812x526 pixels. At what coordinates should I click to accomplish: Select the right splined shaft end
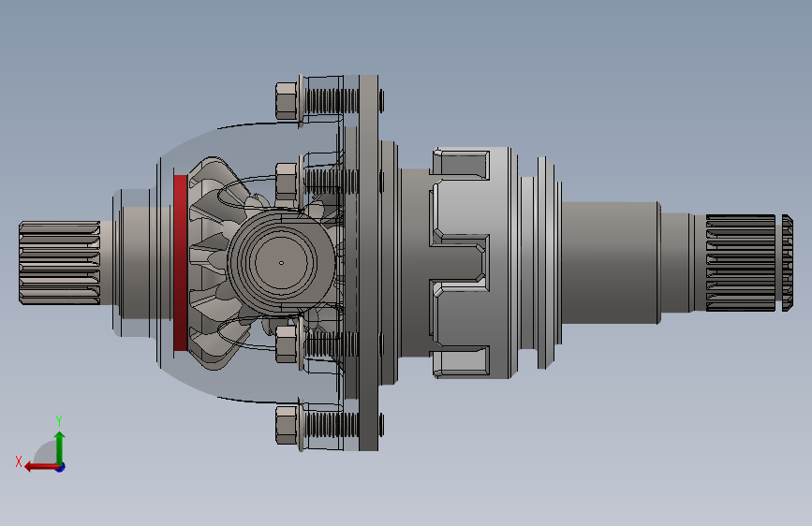[748, 263]
